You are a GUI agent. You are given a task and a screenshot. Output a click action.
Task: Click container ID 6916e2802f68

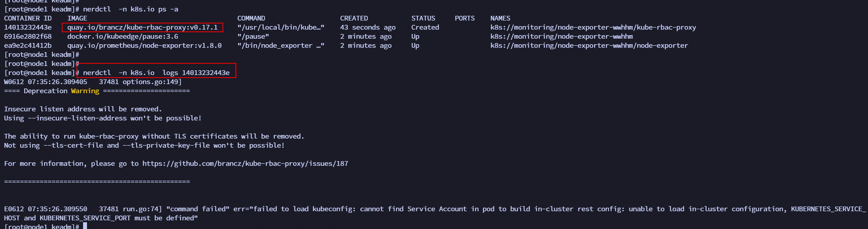[x=28, y=36]
